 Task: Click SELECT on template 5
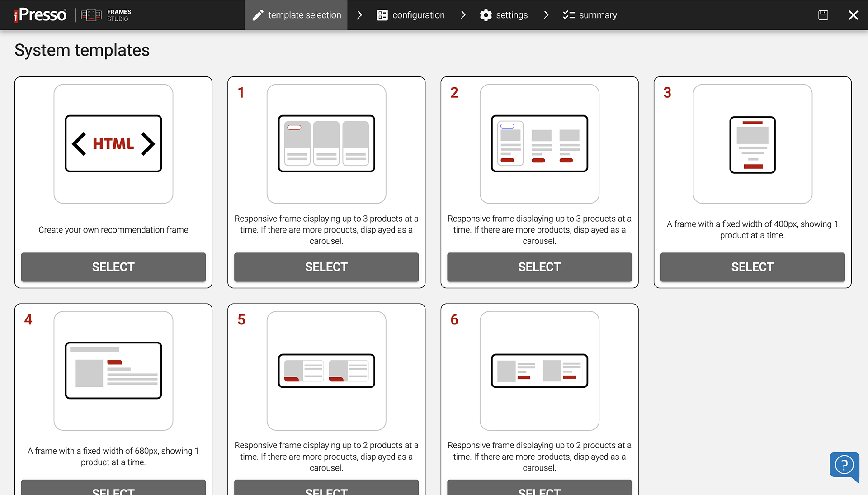point(326,492)
